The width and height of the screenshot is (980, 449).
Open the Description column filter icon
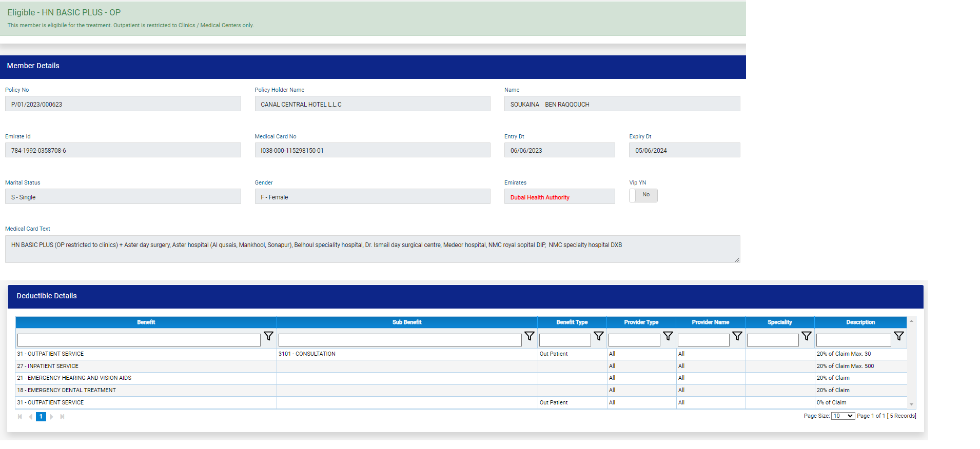(x=899, y=336)
